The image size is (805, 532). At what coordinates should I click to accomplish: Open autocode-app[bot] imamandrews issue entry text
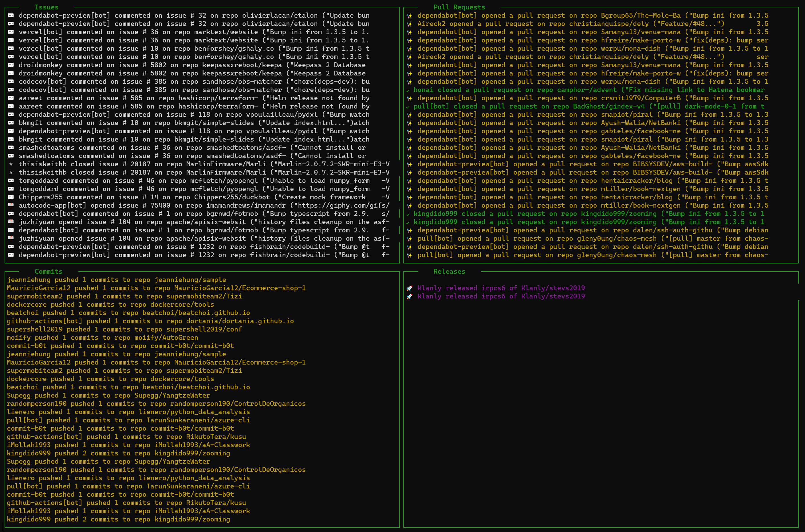pyautogui.click(x=204, y=206)
